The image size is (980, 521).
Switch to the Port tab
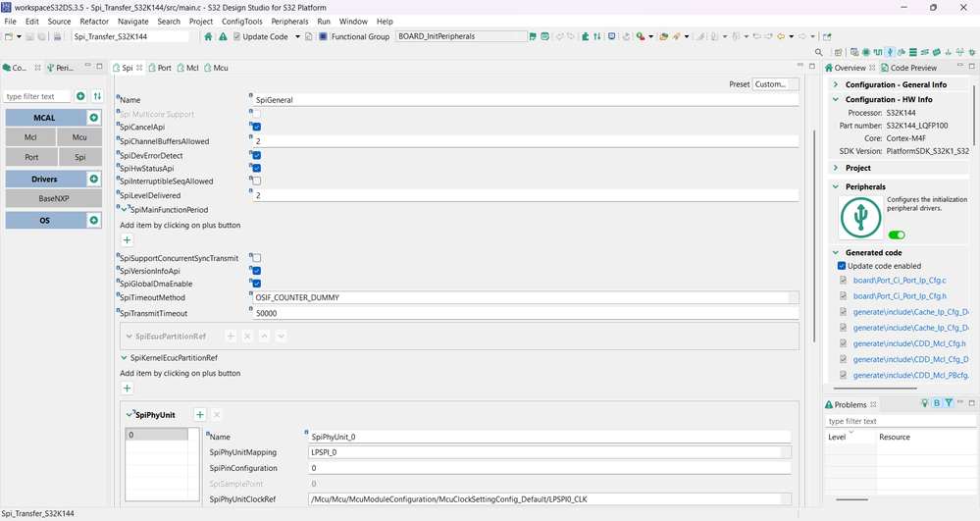(160, 68)
